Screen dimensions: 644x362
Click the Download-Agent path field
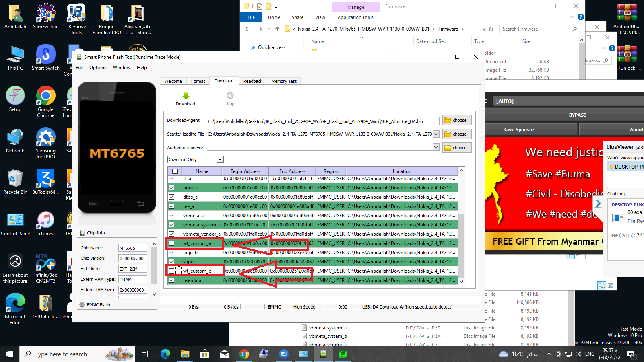pyautogui.click(x=323, y=121)
